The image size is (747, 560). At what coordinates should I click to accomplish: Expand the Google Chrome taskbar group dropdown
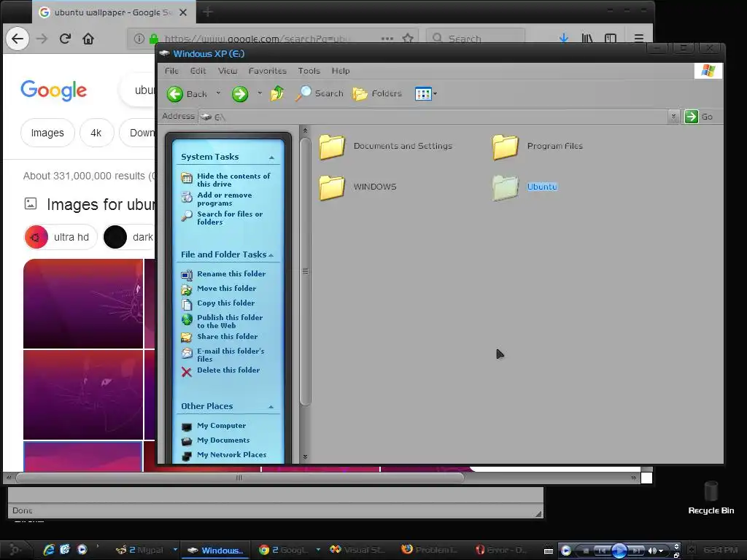click(x=318, y=550)
